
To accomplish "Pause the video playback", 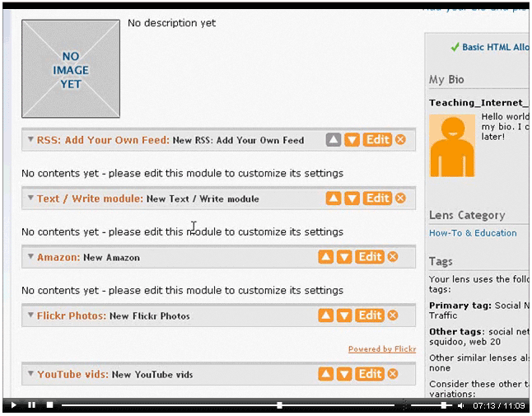I will pos(32,405).
